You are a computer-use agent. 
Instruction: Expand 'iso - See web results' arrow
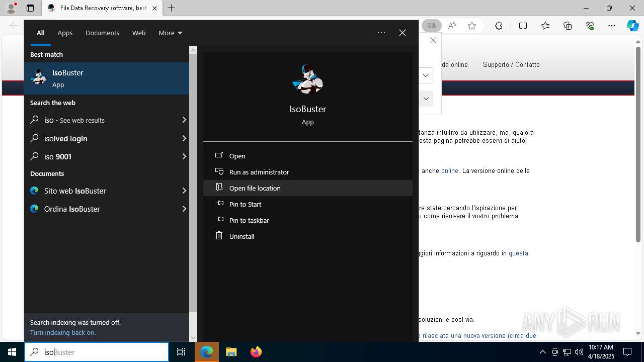[x=184, y=120]
